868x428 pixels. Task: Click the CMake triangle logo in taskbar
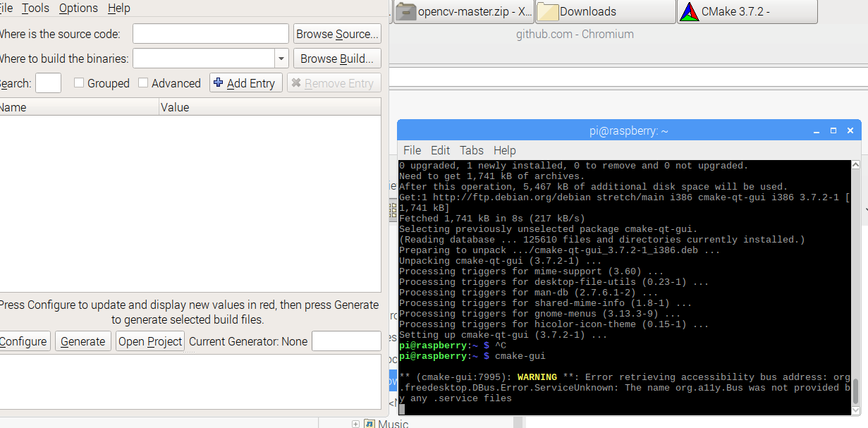click(690, 11)
